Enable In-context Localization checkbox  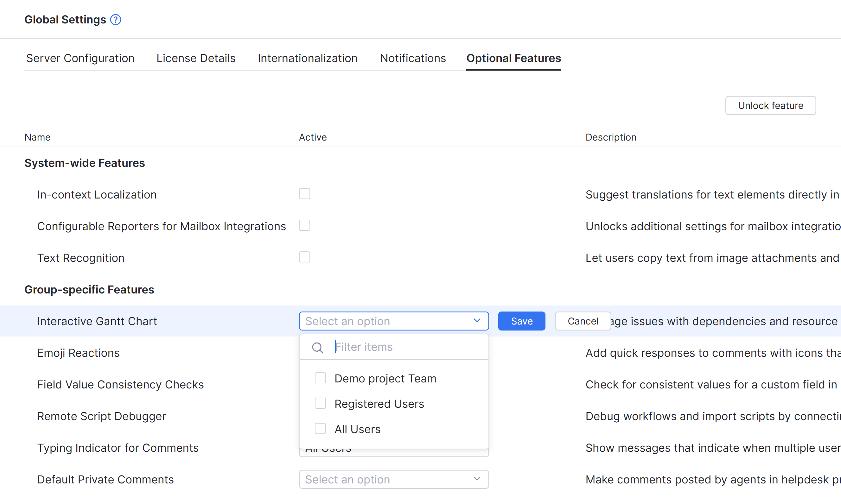click(304, 194)
